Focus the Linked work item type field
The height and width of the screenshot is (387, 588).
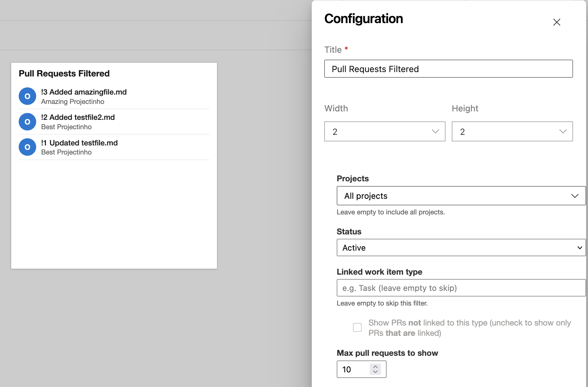pos(461,288)
